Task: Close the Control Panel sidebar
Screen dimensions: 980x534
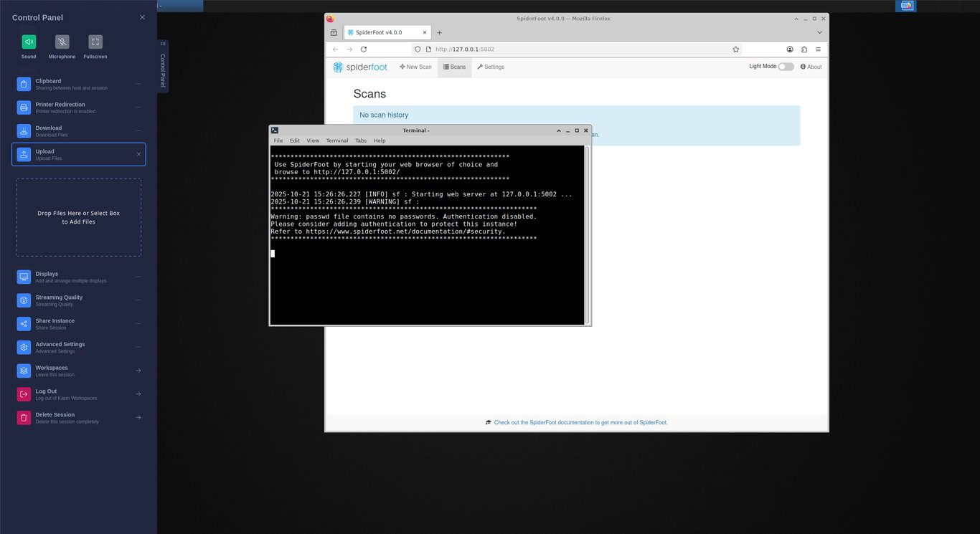Action: click(142, 17)
